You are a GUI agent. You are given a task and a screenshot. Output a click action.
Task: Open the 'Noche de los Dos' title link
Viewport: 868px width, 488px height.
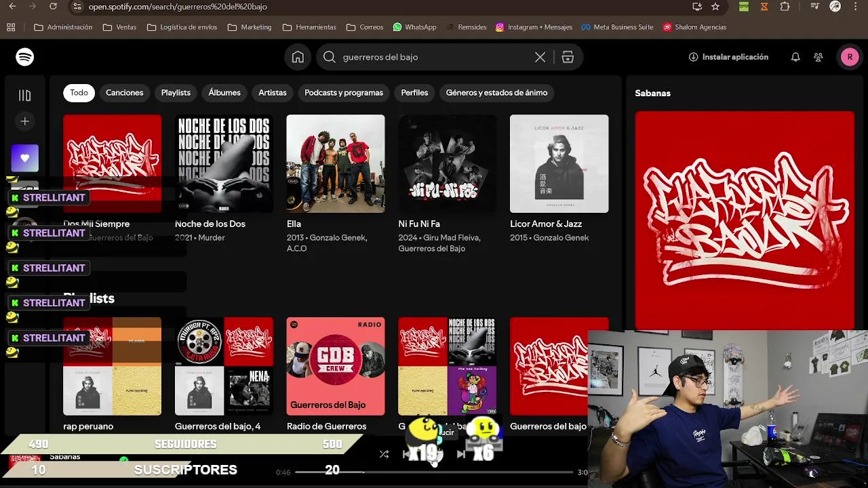tap(210, 224)
